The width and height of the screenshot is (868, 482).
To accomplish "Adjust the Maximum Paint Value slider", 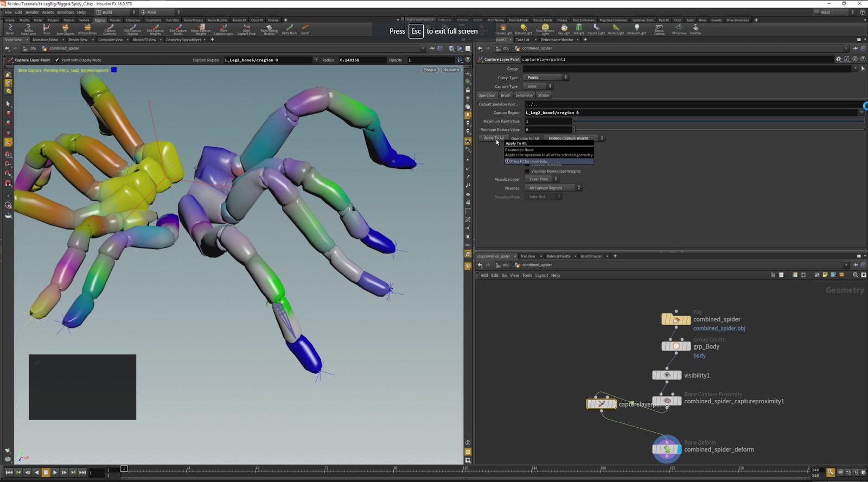I will point(719,121).
